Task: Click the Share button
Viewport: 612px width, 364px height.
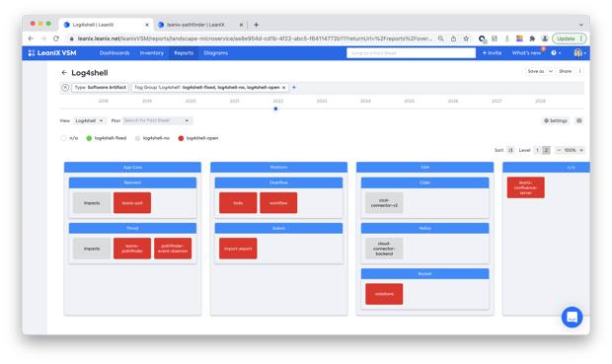Action: point(565,71)
